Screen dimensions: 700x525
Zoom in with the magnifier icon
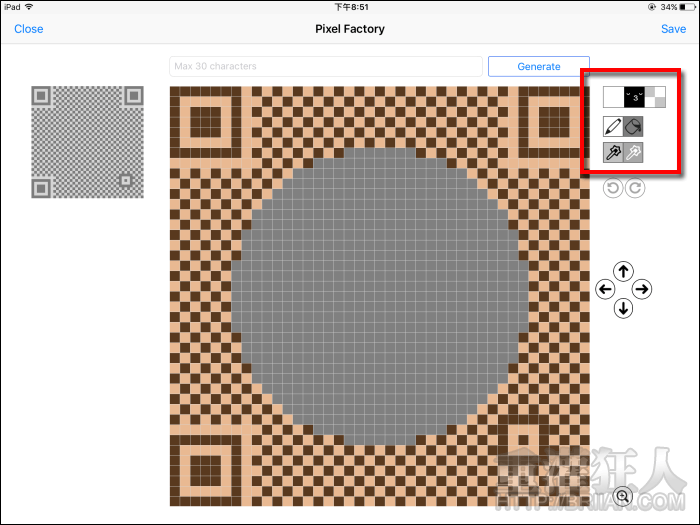point(622,495)
